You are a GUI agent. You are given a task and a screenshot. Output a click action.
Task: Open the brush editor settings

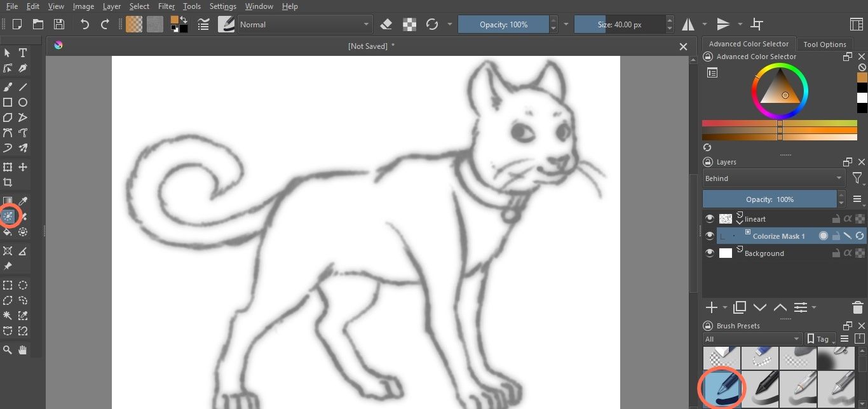[x=204, y=24]
